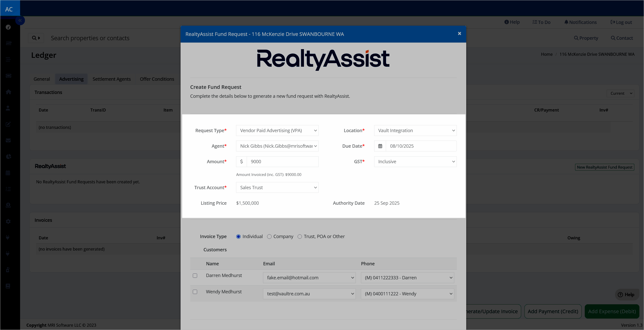Open the calendar icon in sidebar
Screen dimensions: 644x330
click(8, 173)
